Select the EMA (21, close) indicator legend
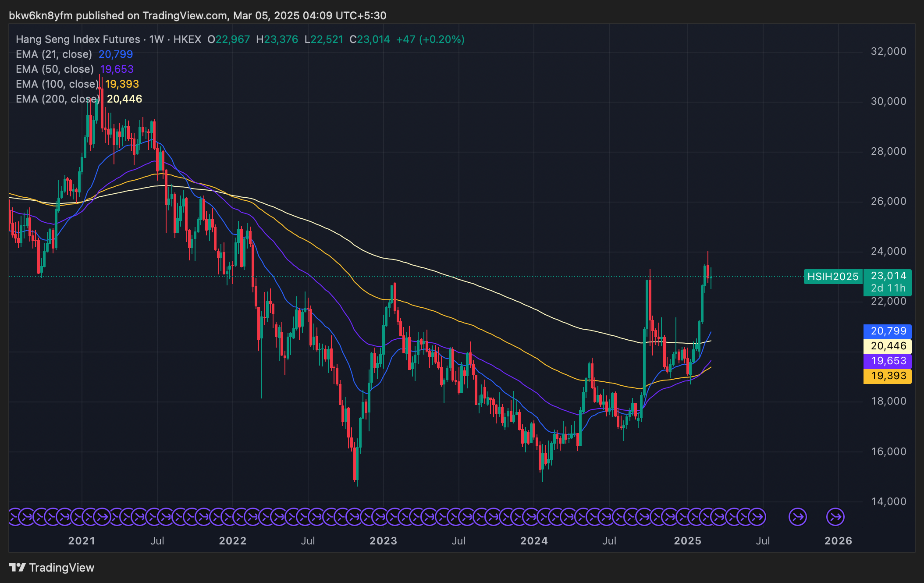Image resolution: width=924 pixels, height=583 pixels. point(54,54)
